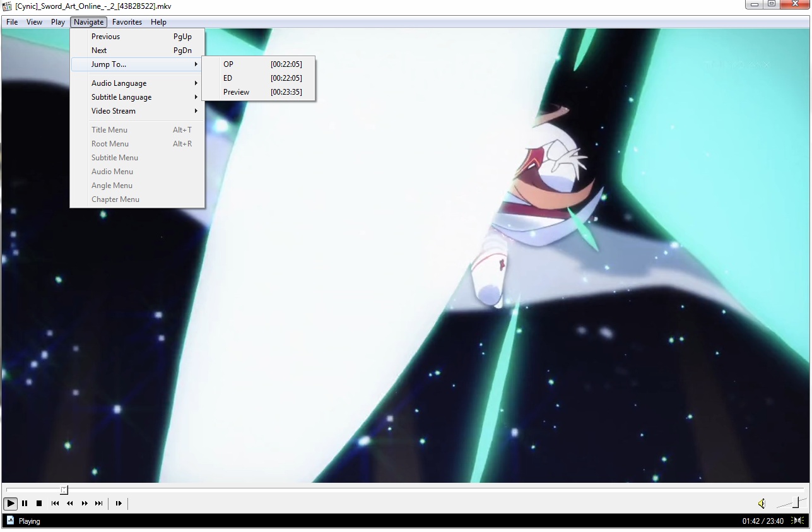Click the greyed Root Menu entry

pos(137,144)
